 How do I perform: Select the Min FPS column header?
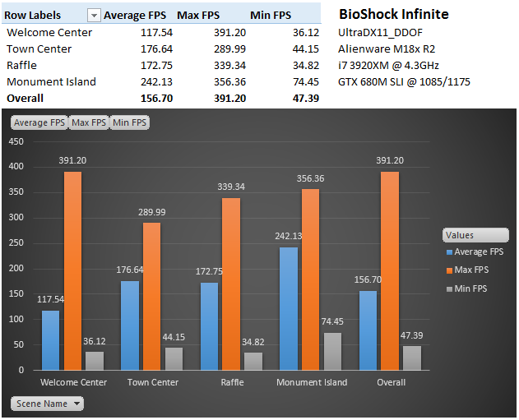click(x=271, y=16)
